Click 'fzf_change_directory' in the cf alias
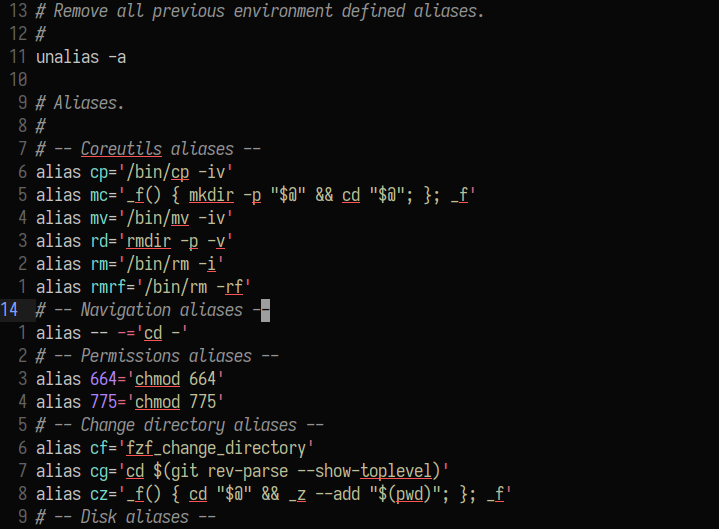The height and width of the screenshot is (529, 719). [216, 448]
